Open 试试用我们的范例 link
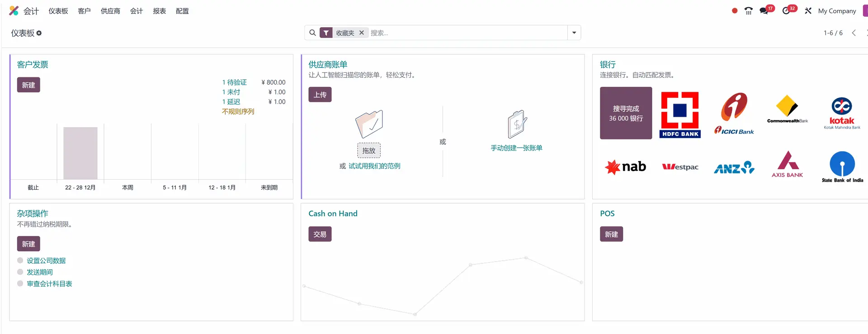Image resolution: width=868 pixels, height=334 pixels. coord(374,166)
